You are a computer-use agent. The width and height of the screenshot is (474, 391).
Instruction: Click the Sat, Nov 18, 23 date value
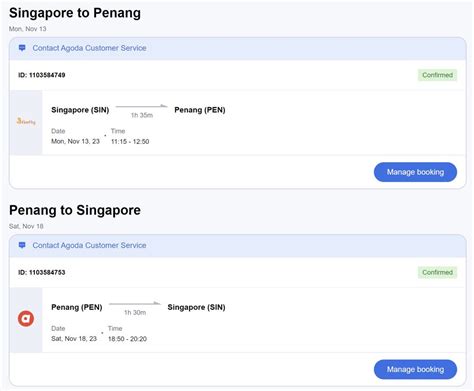74,339
